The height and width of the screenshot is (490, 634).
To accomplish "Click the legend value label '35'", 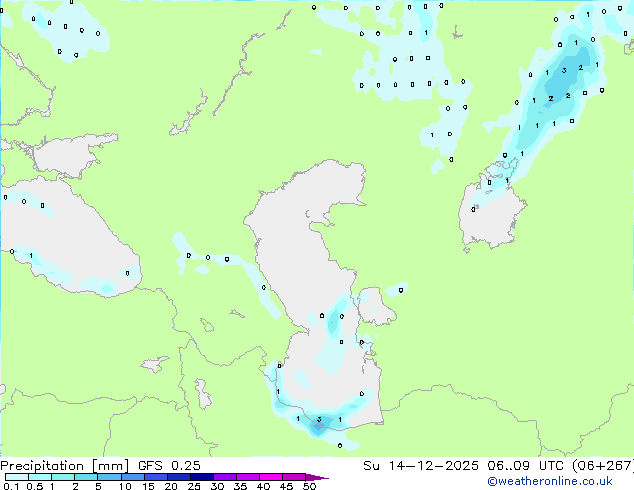I will click(x=240, y=486).
